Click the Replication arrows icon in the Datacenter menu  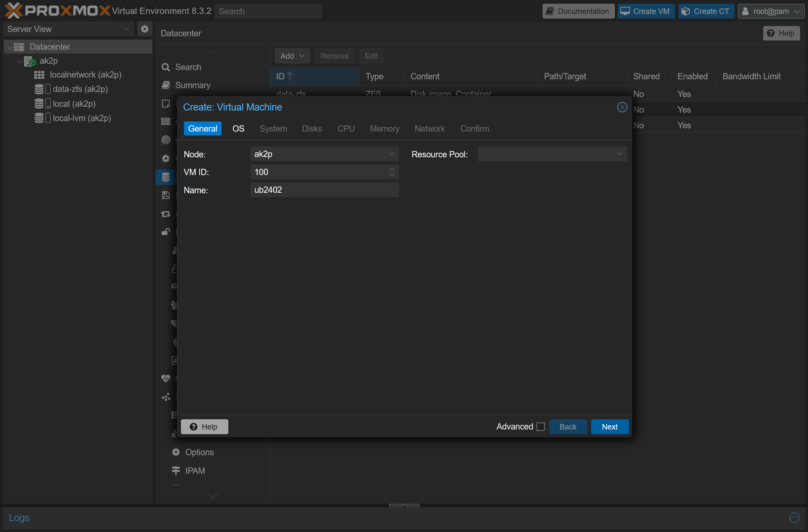(166, 213)
